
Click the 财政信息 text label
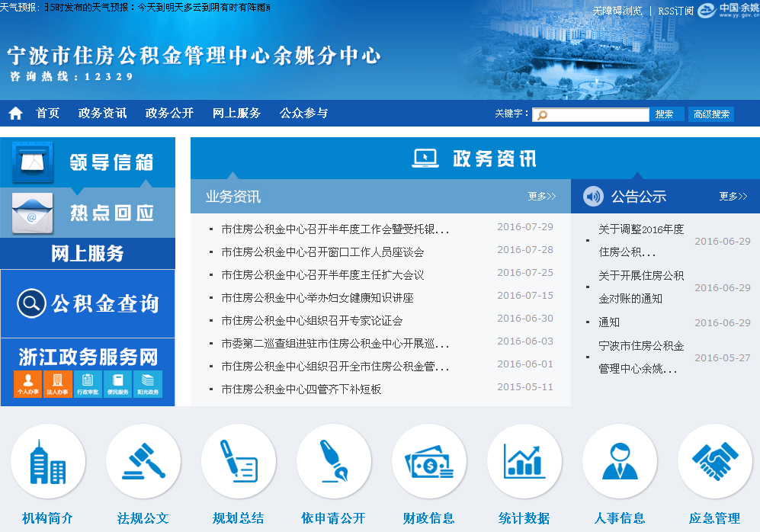429,518
